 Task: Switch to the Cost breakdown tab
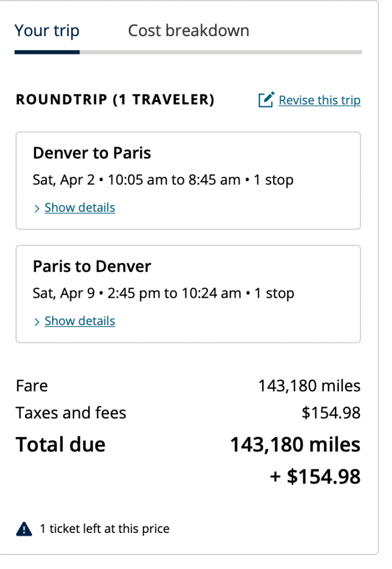point(188,31)
